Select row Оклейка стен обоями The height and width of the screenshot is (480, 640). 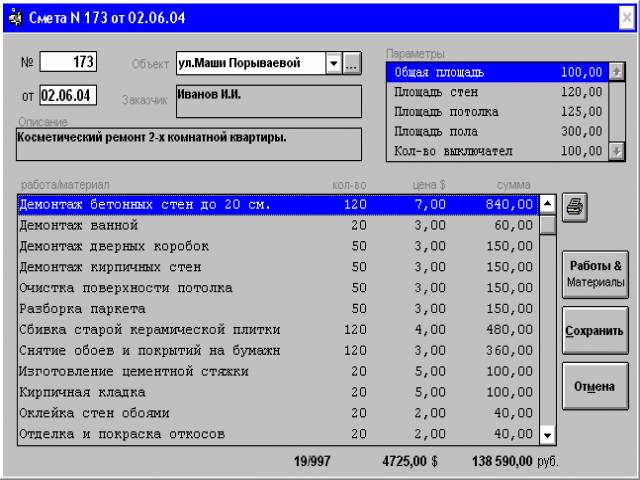point(278,413)
